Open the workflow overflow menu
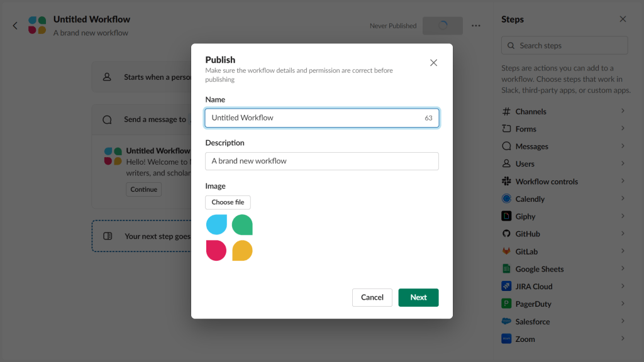Screen dimensions: 644x362 point(475,25)
